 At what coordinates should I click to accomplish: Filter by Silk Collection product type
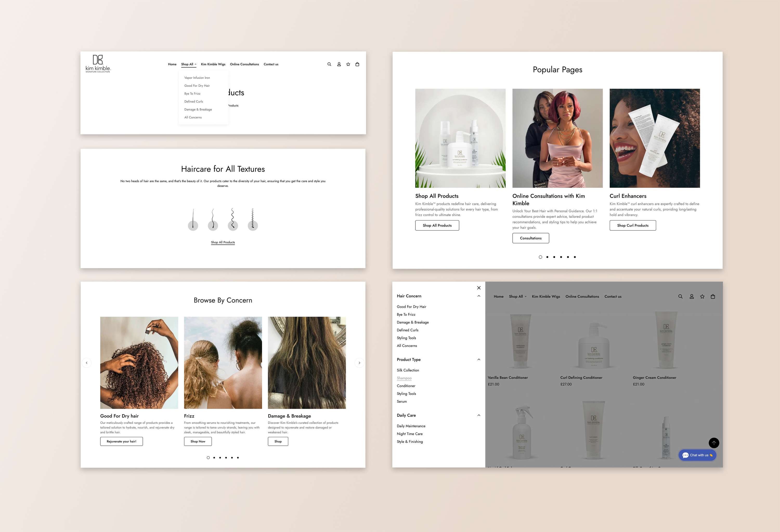click(408, 370)
